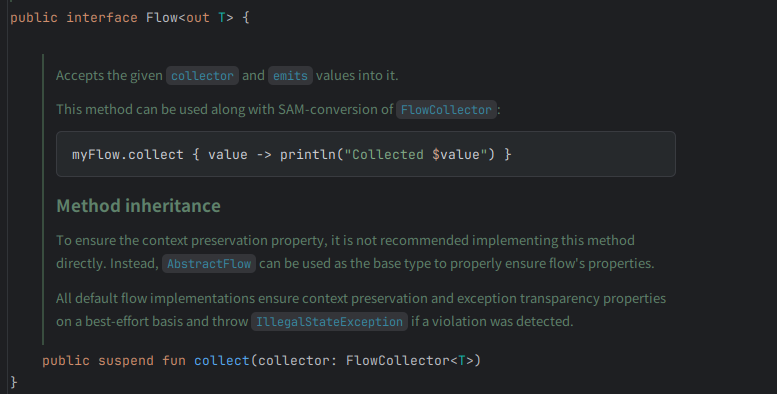Click the 'suspend' keyword
Screen dimensions: 777x394
point(126,360)
